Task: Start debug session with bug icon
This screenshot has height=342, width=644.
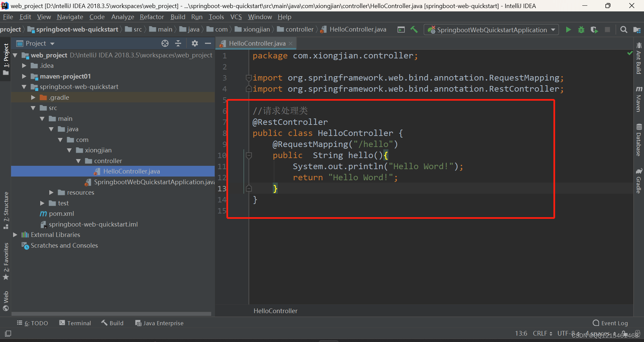Action: 581,30
